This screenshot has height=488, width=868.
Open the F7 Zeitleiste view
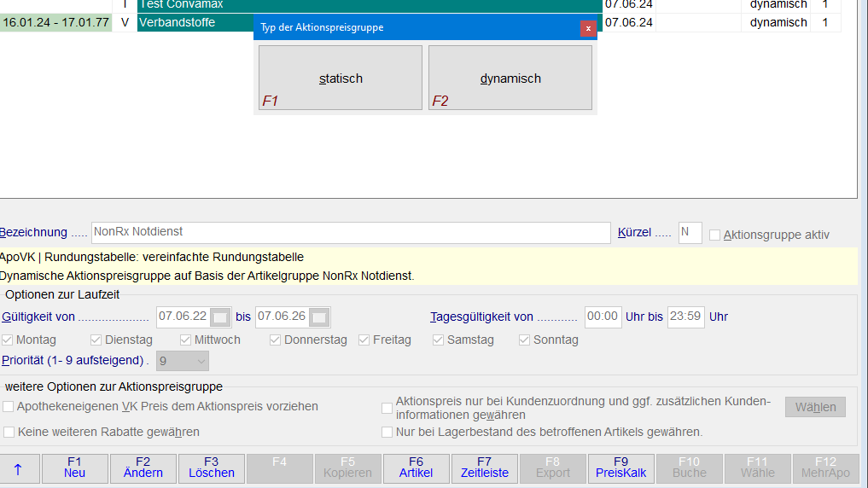pos(484,468)
